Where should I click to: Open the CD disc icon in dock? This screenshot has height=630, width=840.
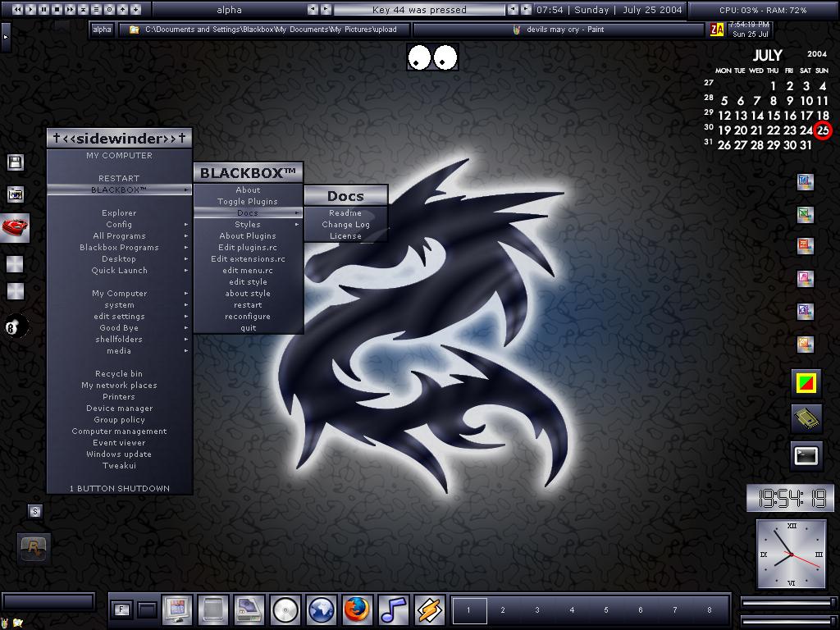[285, 609]
